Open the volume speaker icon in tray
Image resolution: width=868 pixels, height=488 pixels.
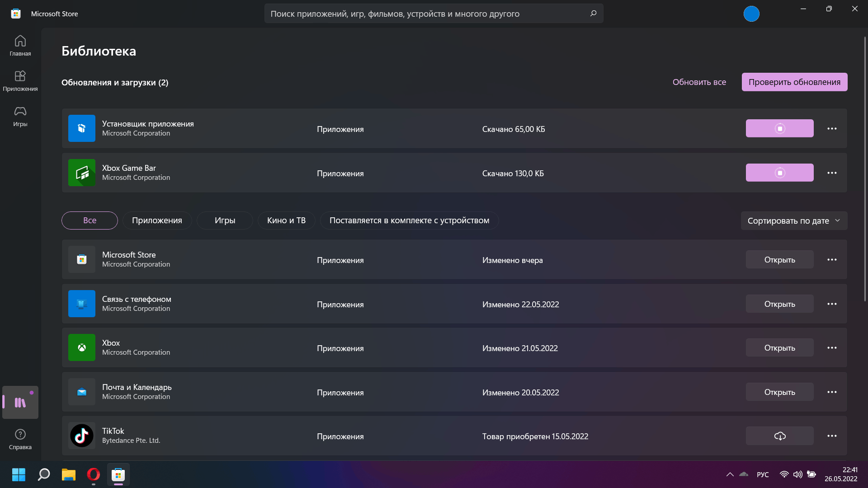tap(798, 474)
